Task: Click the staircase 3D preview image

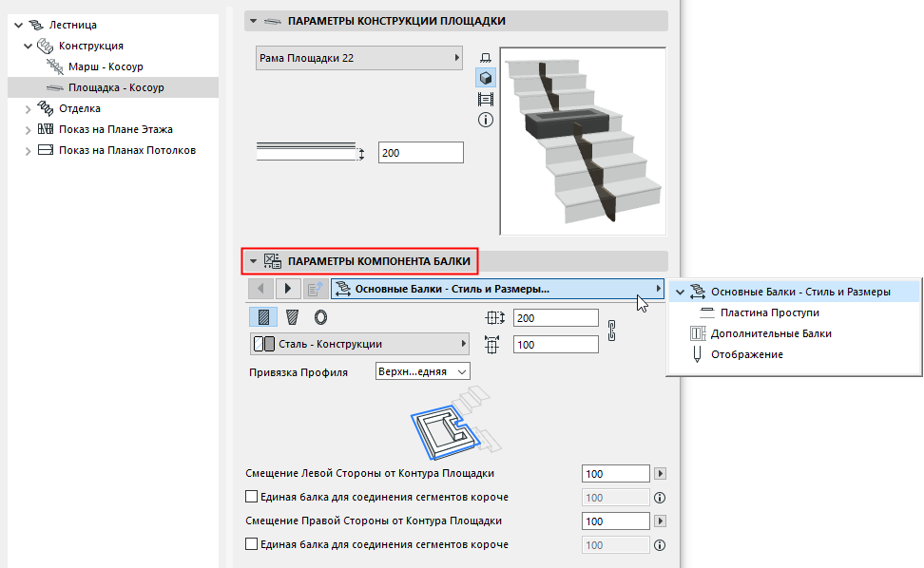Action: pyautogui.click(x=583, y=142)
